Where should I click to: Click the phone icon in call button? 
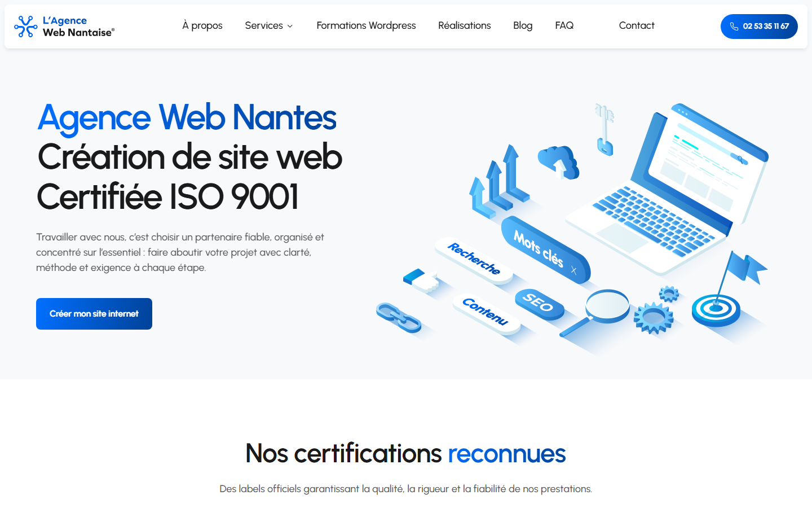734,27
